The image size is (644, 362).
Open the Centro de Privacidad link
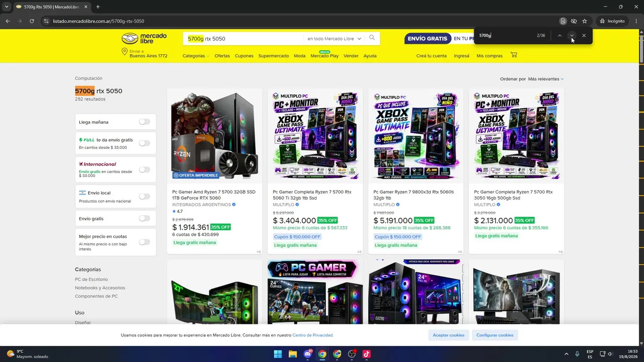click(x=312, y=335)
